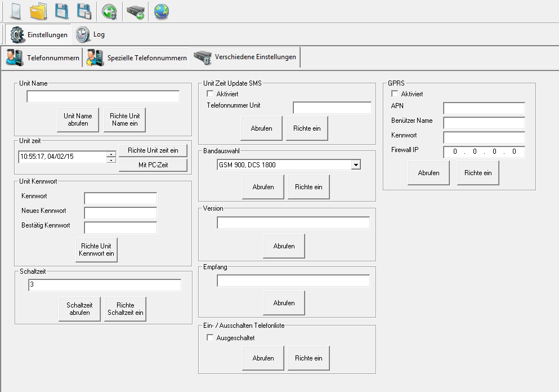Screen dimensions: 559x392
Task: Open file using the yellow folder icon
Action: pyautogui.click(x=38, y=11)
